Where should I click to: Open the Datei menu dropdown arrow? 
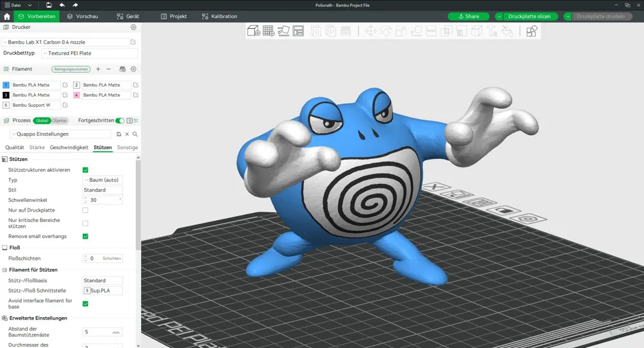(x=30, y=5)
